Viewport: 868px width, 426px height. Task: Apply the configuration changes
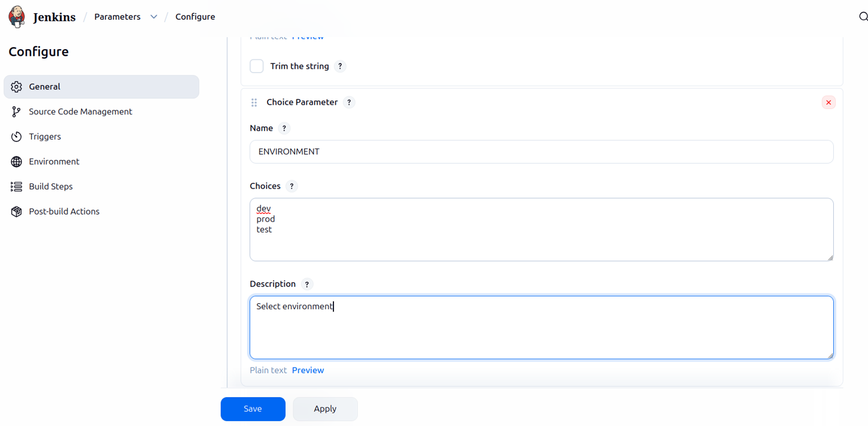tap(324, 409)
